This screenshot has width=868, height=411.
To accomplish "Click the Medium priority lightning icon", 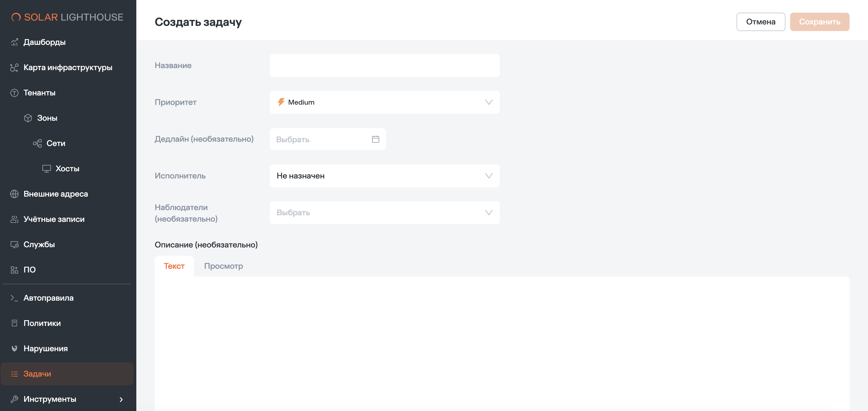I will (281, 102).
